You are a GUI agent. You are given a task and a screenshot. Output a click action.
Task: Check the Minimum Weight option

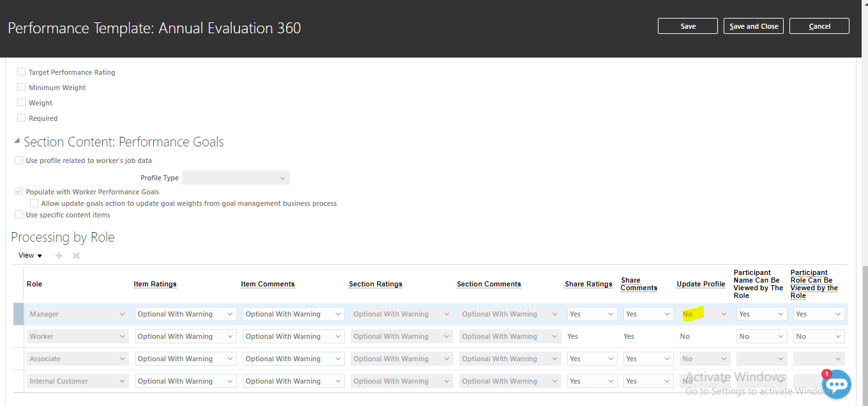(21, 87)
